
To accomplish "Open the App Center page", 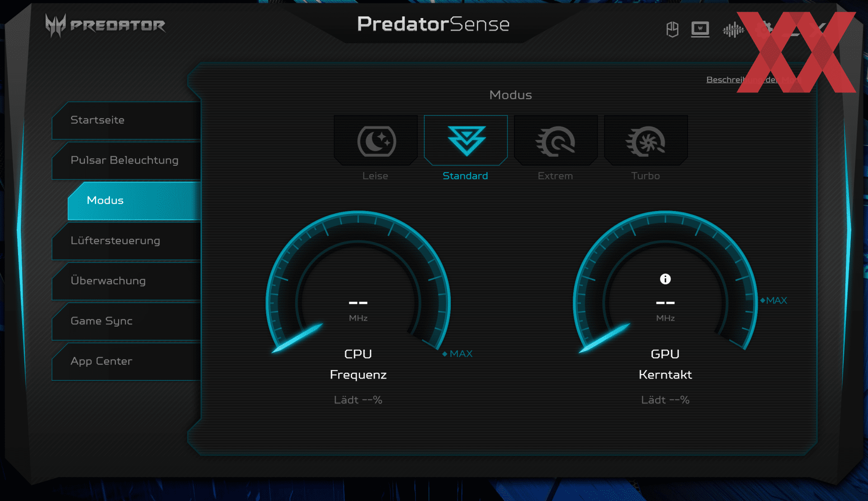I will click(x=127, y=361).
